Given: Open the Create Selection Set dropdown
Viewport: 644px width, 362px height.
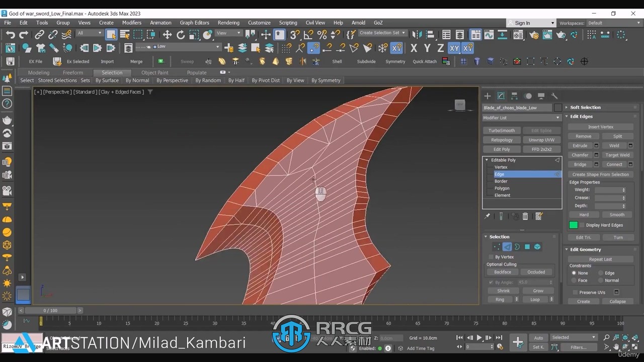Looking at the screenshot, I should (382, 33).
